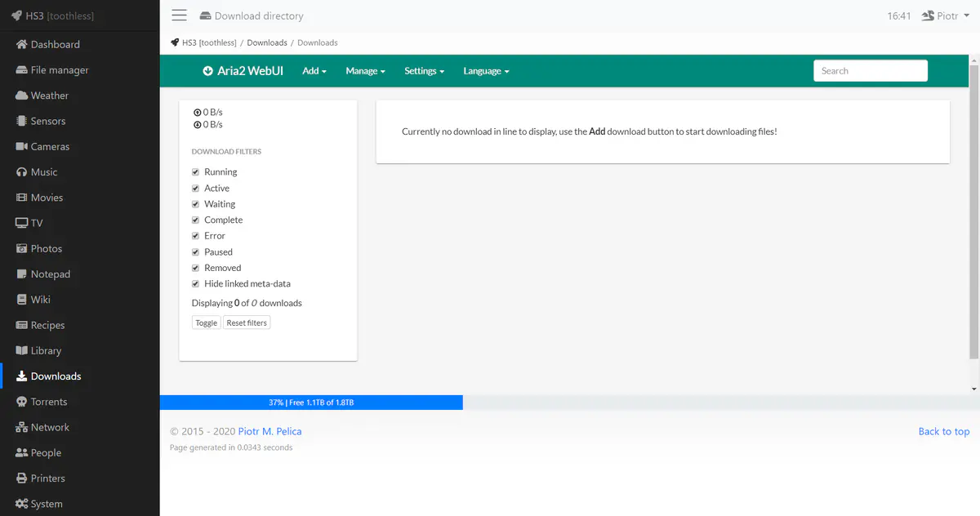Screen dimensions: 980x516
Task: Click the Search input field
Action: pyautogui.click(x=870, y=71)
